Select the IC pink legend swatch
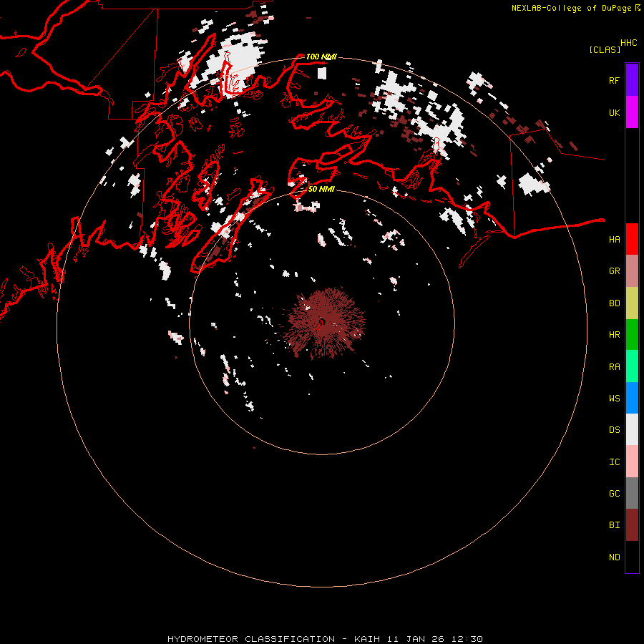The image size is (644, 644). tap(632, 462)
